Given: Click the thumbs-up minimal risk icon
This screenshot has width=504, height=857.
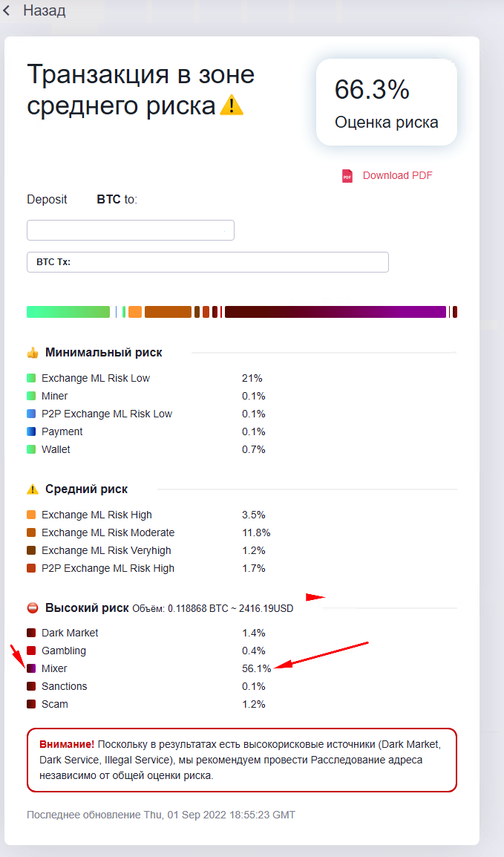Looking at the screenshot, I should tap(32, 353).
